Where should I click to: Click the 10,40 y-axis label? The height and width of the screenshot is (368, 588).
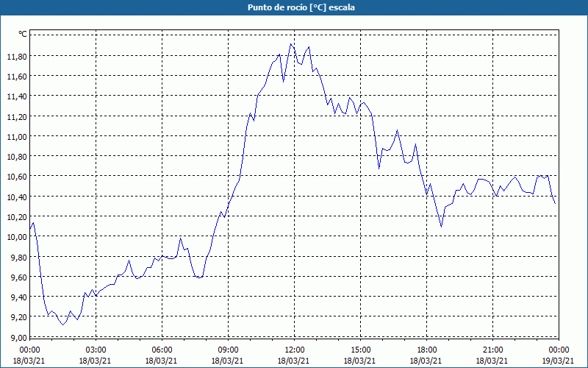click(17, 197)
